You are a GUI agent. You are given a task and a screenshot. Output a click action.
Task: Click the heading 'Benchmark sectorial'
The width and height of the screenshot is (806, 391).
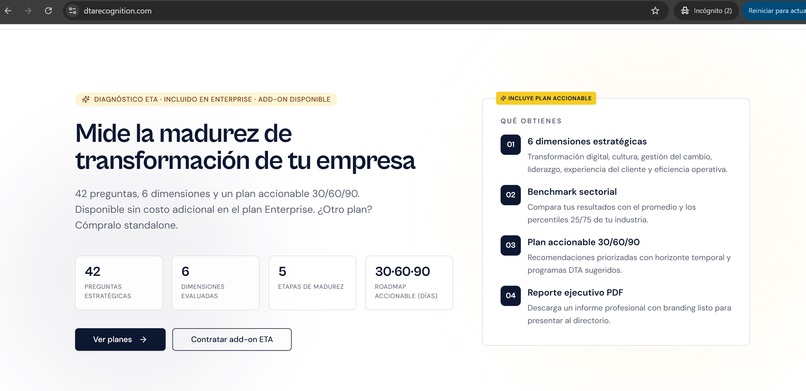pyautogui.click(x=572, y=192)
